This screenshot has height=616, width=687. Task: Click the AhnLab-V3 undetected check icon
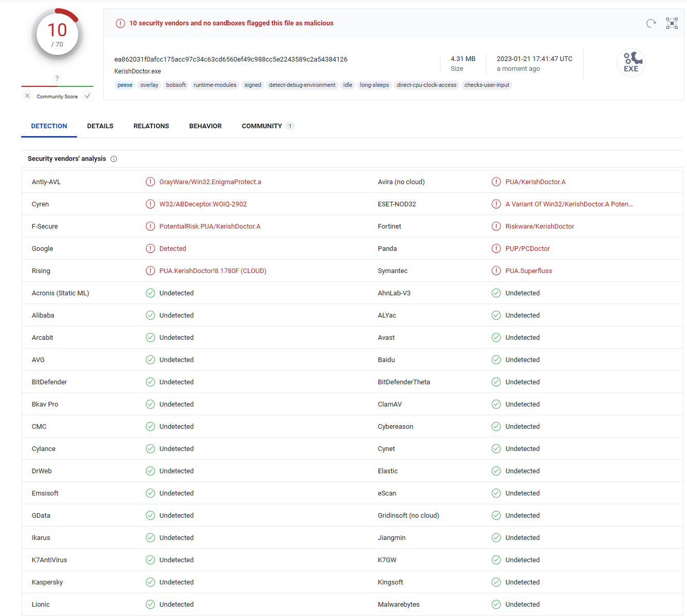point(496,293)
